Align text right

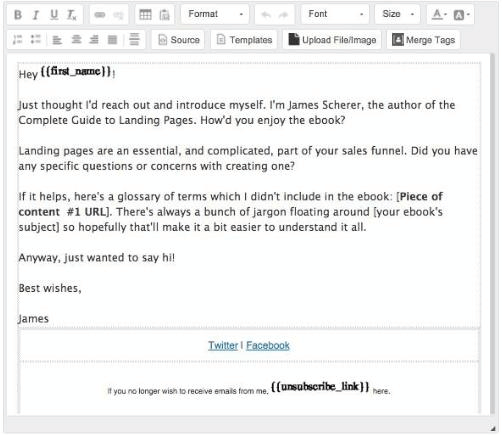pos(94,40)
